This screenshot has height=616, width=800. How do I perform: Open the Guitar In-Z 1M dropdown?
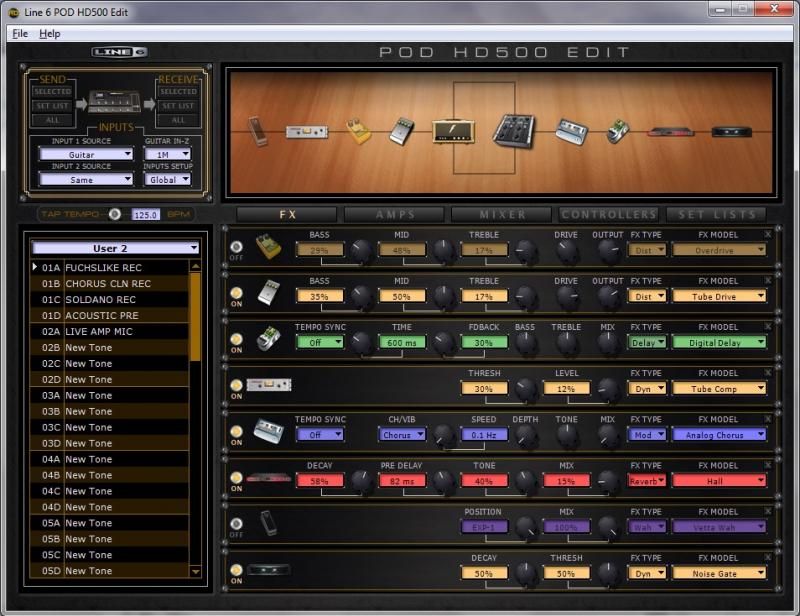(167, 154)
